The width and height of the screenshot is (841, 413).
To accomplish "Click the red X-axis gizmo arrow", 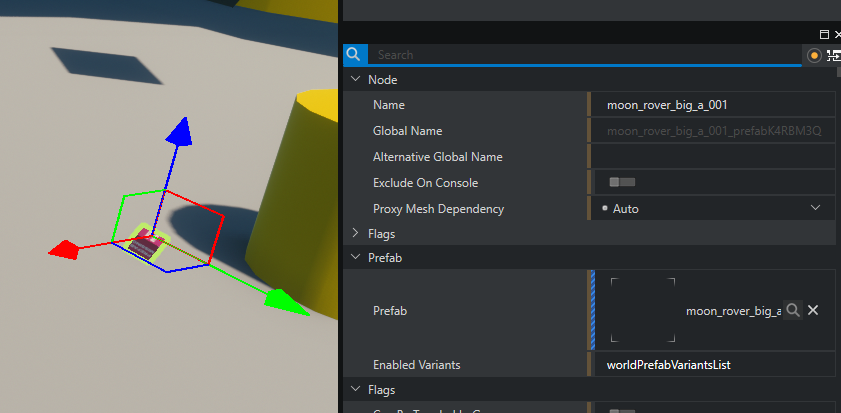I will [x=64, y=248].
